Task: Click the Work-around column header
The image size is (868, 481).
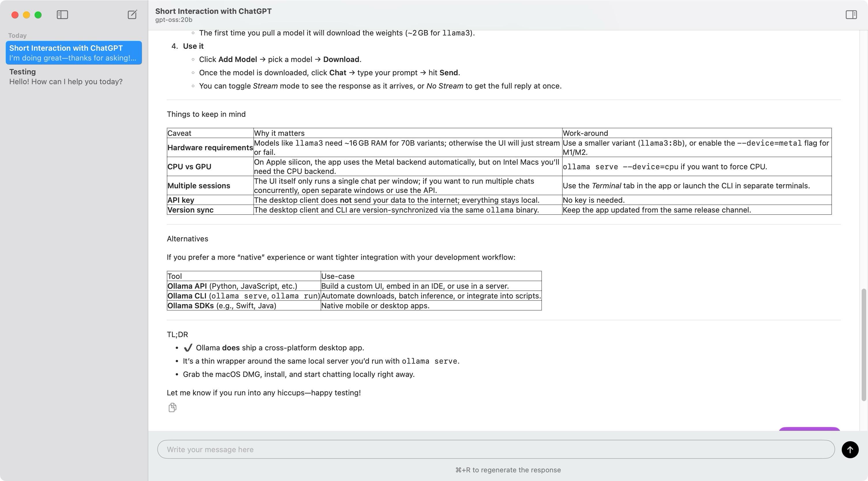Action: pos(697,133)
